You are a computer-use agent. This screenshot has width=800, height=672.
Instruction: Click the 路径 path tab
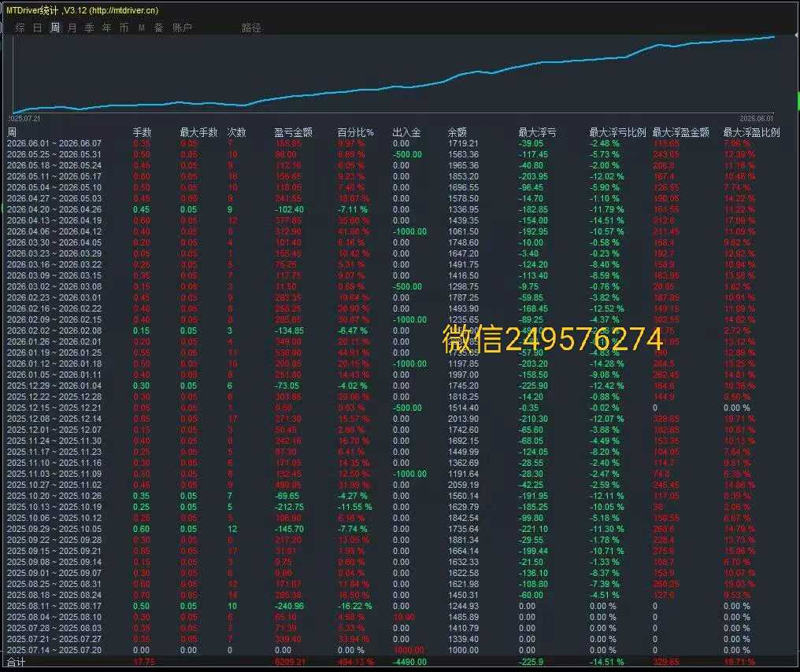251,28
